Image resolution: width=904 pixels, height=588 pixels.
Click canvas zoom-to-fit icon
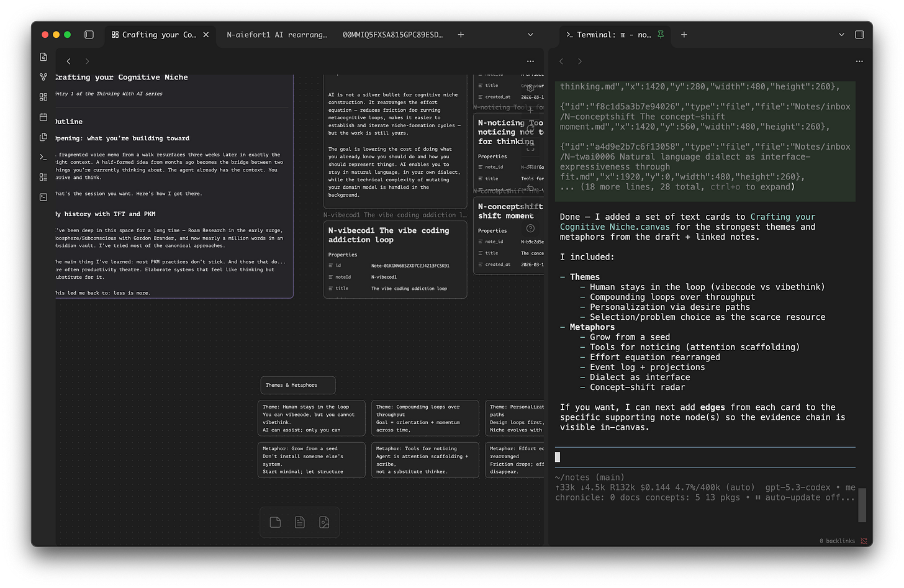(x=530, y=147)
